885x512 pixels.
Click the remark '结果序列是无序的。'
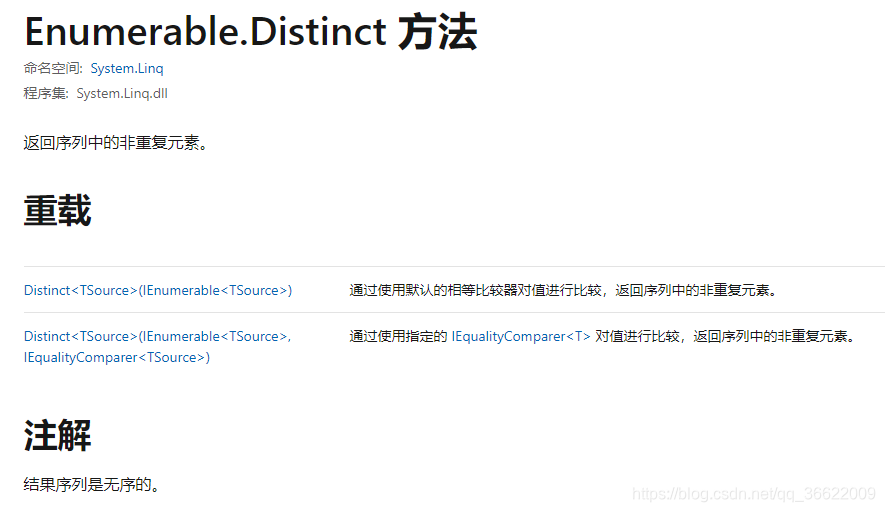click(x=92, y=484)
